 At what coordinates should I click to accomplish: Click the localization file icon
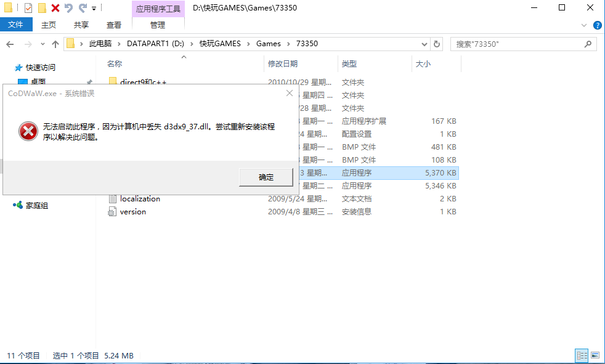(x=112, y=198)
